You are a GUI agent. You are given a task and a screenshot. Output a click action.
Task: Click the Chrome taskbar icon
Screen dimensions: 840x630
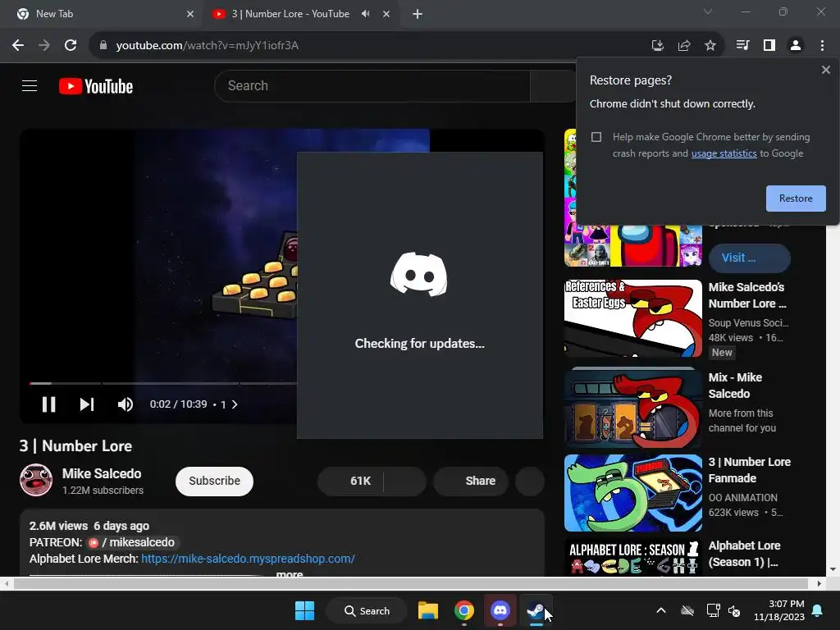(464, 610)
